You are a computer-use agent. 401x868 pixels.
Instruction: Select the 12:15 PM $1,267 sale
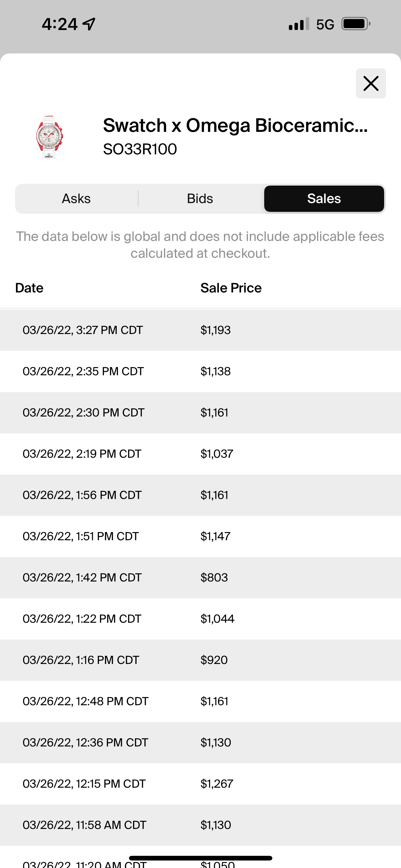[x=200, y=784]
